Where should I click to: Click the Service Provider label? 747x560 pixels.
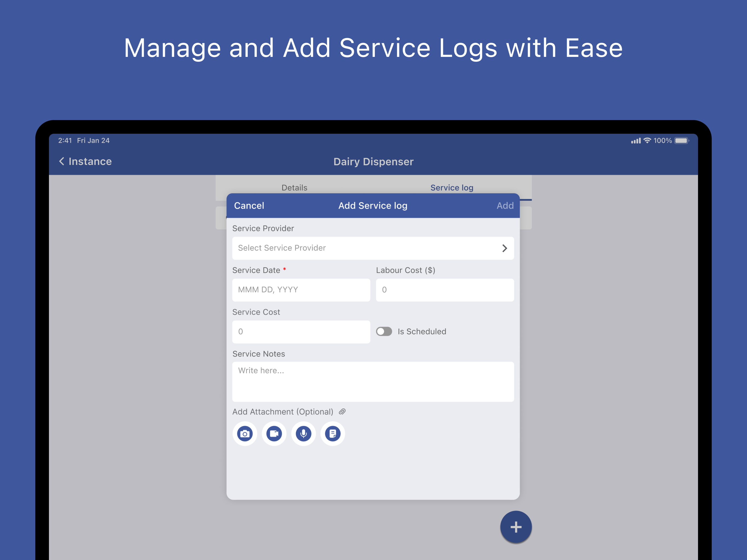pos(263,228)
